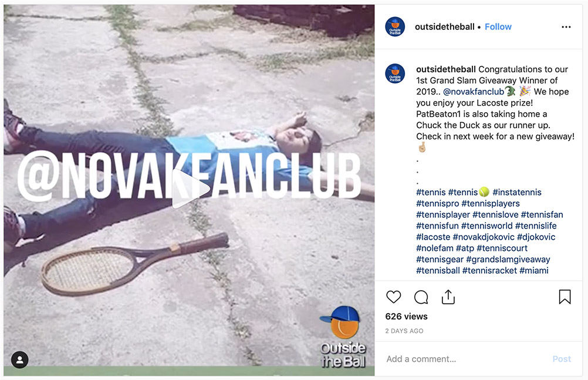The height and width of the screenshot is (380, 588).
Task: Open the @novakfanclub mention in caption
Action: tap(474, 92)
